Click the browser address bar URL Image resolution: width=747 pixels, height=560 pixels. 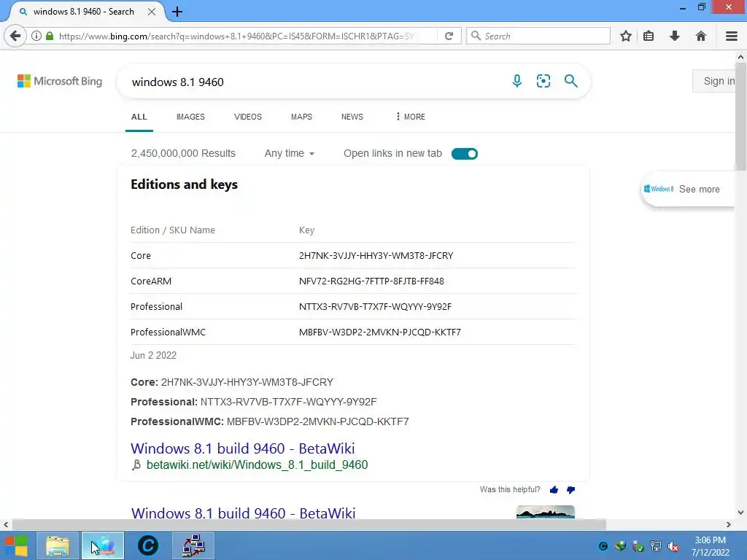(237, 36)
